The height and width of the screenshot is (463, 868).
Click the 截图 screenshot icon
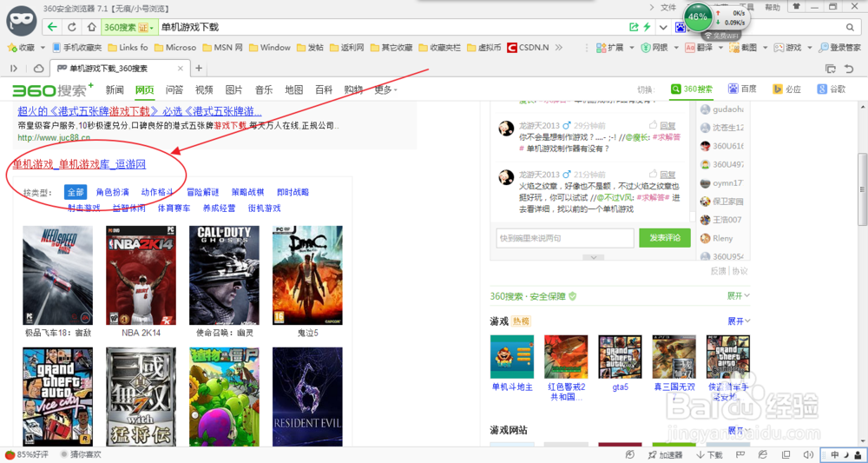734,48
